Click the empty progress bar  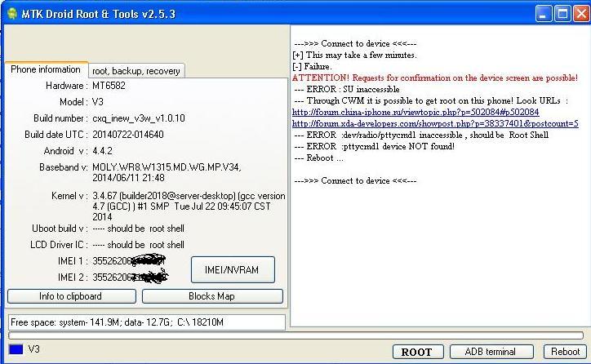coord(295,335)
